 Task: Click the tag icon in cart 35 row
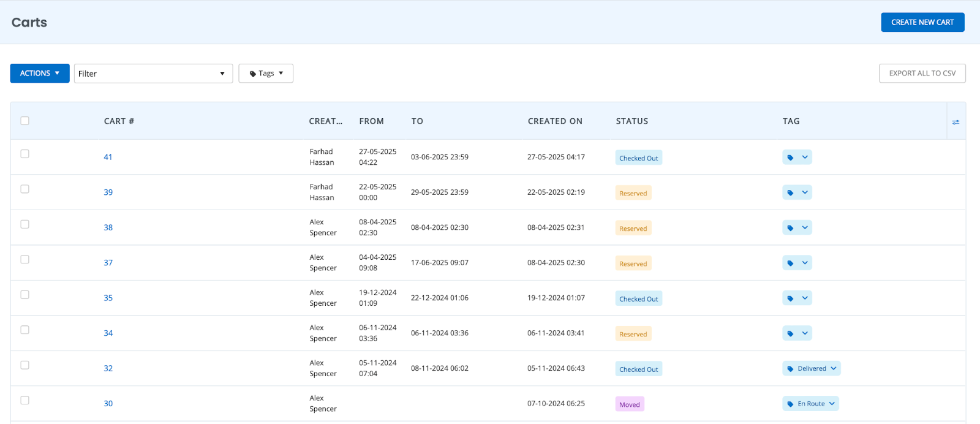(x=790, y=298)
